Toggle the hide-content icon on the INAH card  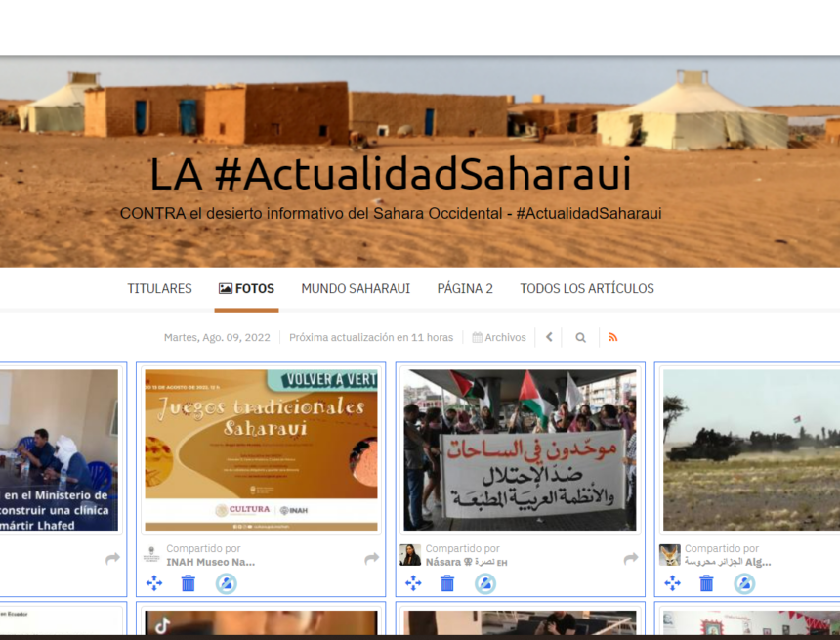(x=226, y=582)
